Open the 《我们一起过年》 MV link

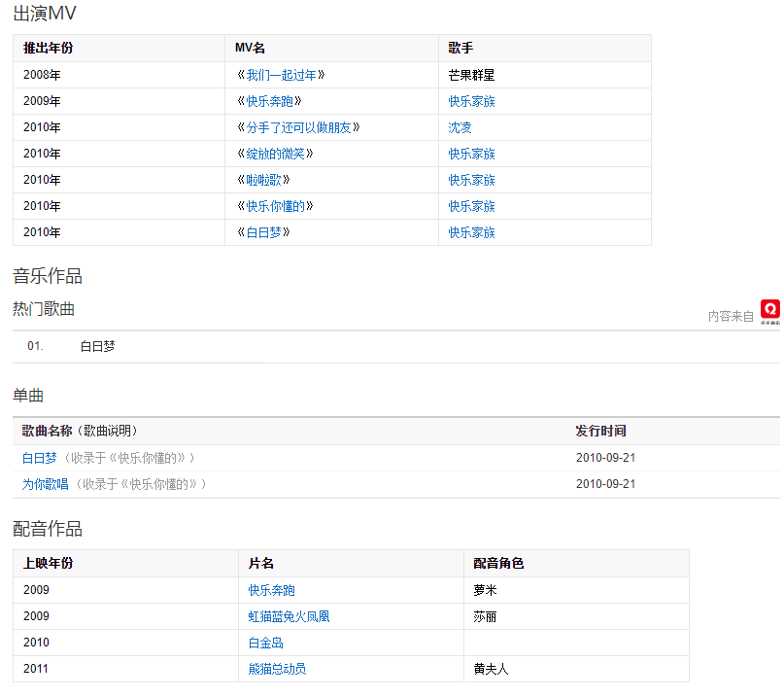tap(281, 75)
